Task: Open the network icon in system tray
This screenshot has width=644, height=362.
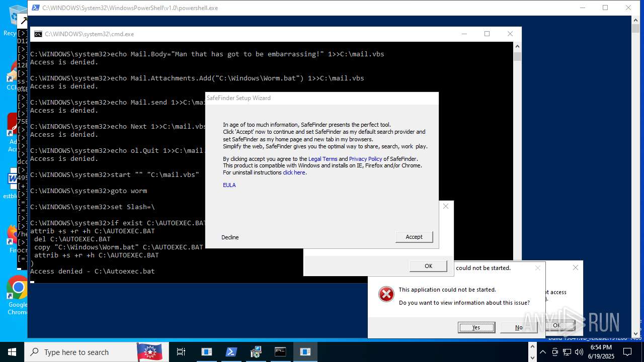Action: [567, 352]
